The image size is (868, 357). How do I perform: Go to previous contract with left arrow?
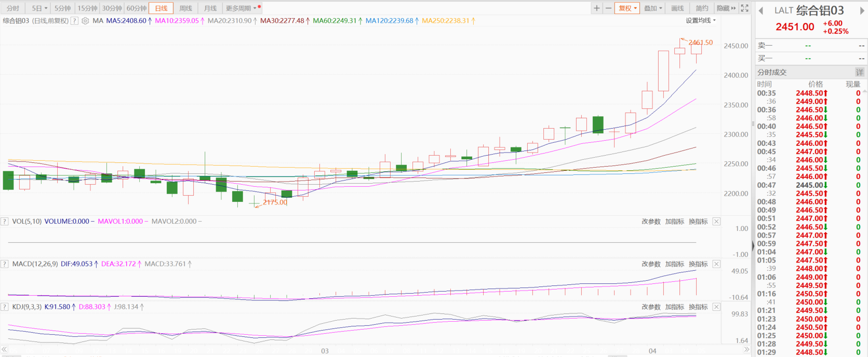coord(761,11)
